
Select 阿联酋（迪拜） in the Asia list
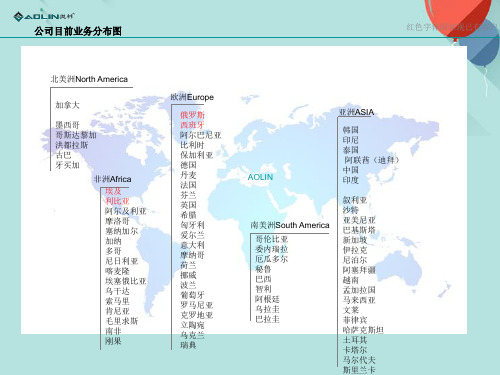pyautogui.click(x=372, y=160)
